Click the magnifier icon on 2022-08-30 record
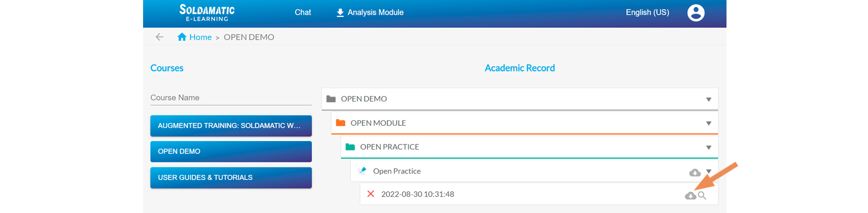868x213 pixels. [x=702, y=196]
